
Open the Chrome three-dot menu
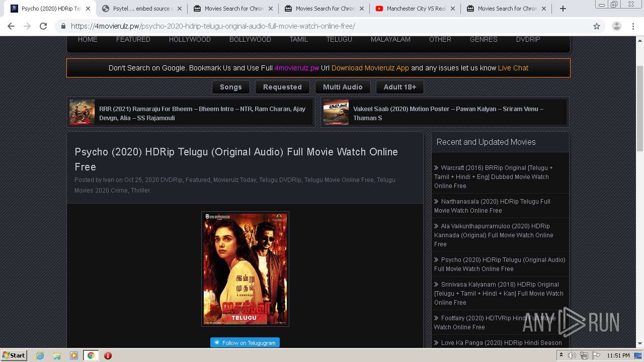[633, 26]
